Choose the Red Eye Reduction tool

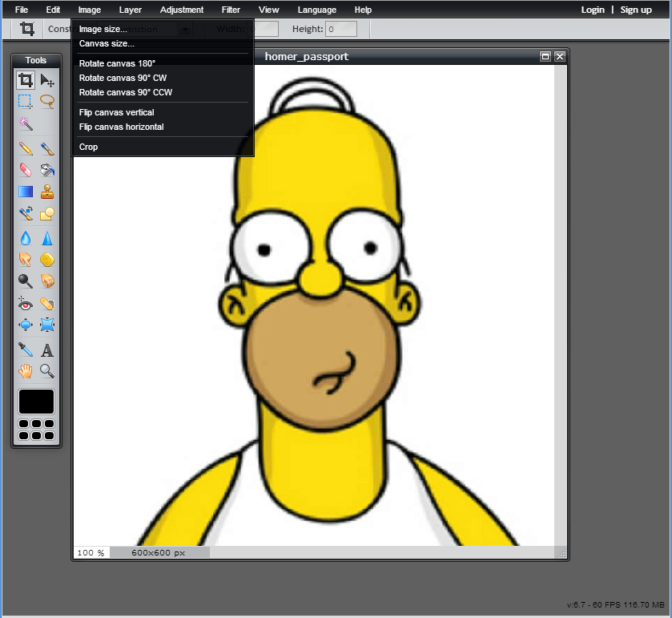pyautogui.click(x=26, y=303)
